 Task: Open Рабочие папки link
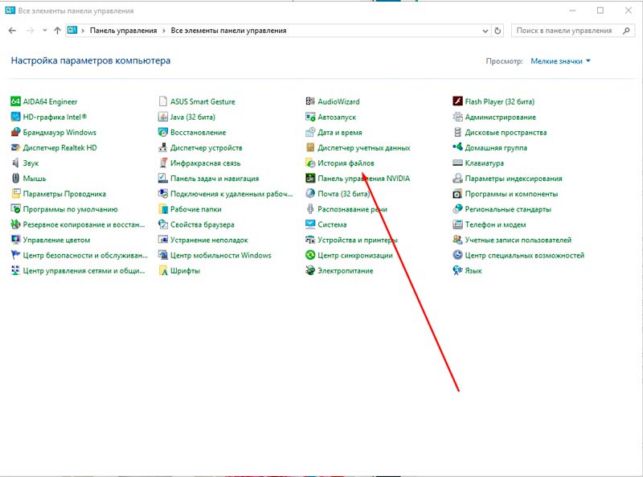coord(196,209)
